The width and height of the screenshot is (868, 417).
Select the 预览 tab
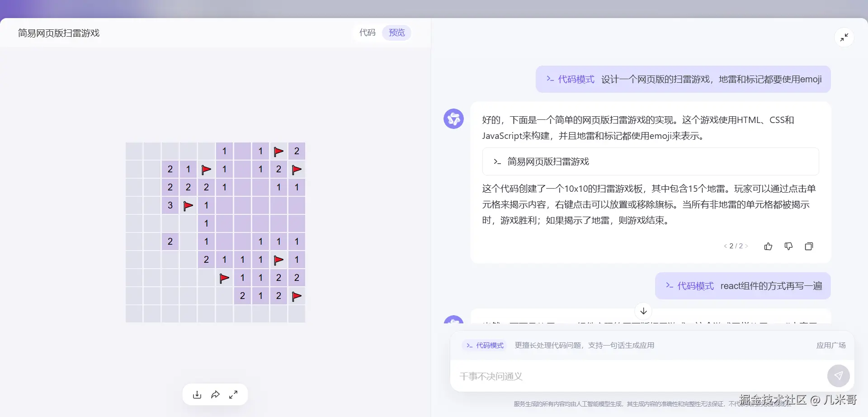point(396,33)
